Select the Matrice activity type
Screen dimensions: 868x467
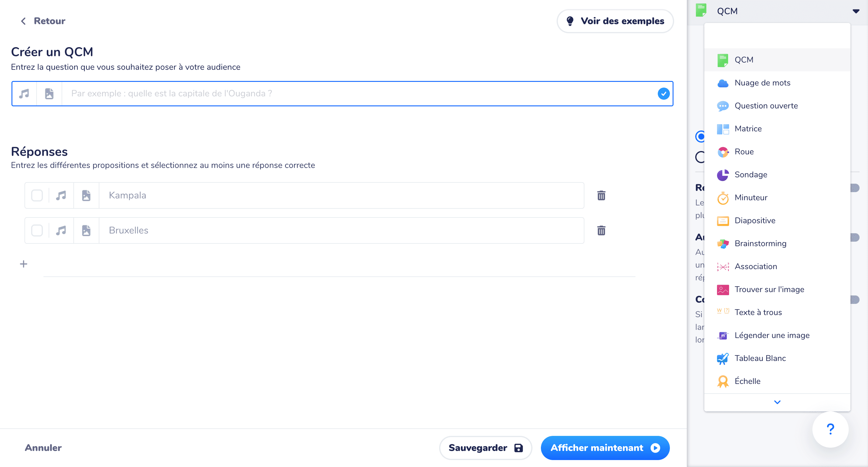tap(748, 128)
